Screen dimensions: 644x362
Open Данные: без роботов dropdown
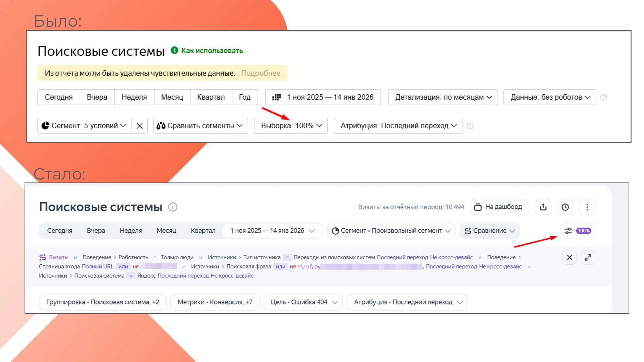click(x=550, y=97)
